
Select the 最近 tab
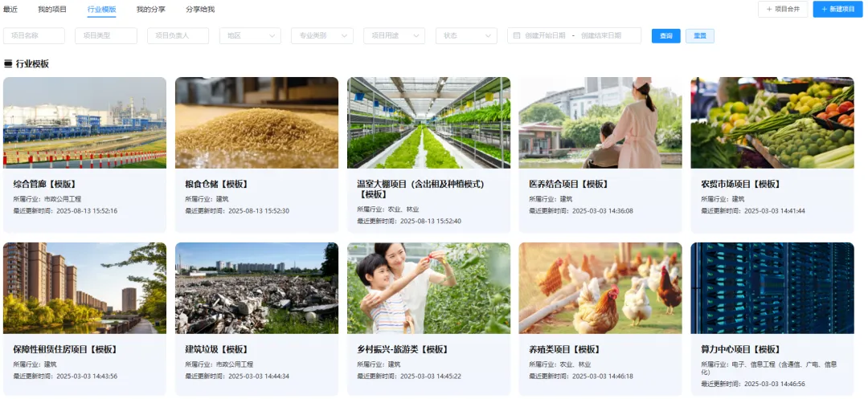[x=10, y=10]
